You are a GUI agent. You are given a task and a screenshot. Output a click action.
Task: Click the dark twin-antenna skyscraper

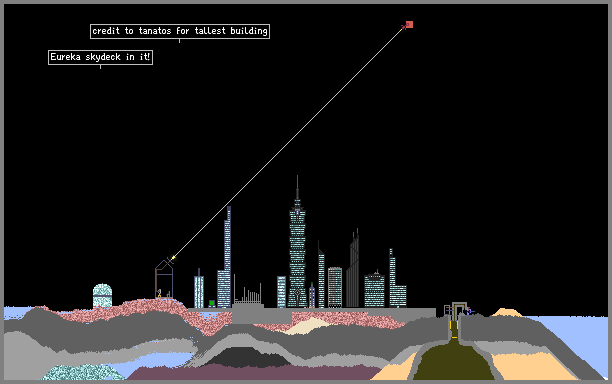tap(353, 268)
